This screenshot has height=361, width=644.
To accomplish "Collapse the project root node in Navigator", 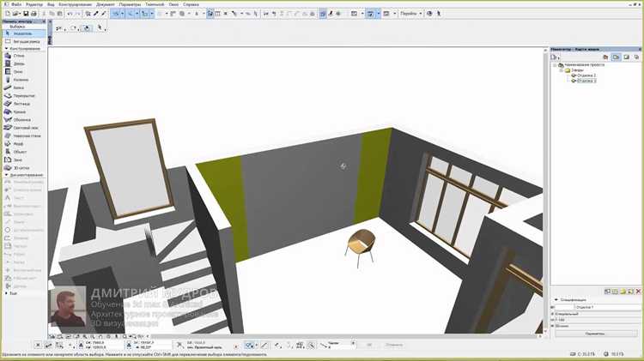I will tap(555, 65).
